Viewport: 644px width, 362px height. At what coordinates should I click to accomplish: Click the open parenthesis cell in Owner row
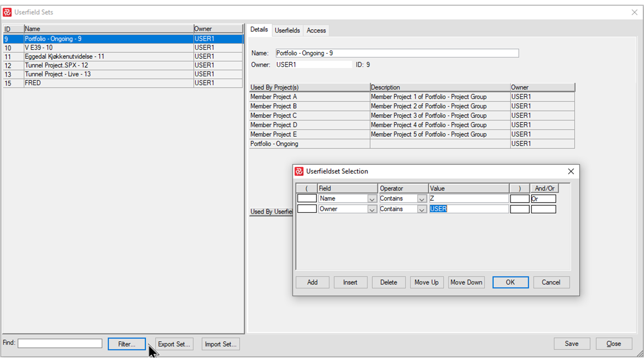coord(307,209)
